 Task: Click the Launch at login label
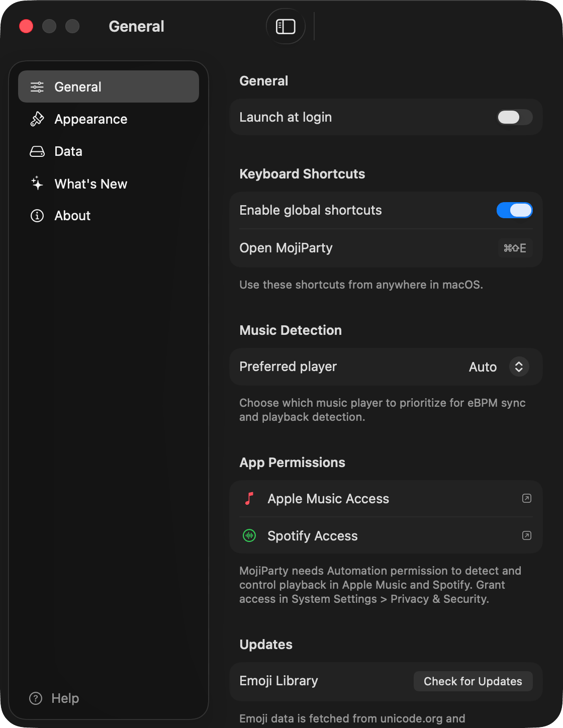pos(286,117)
